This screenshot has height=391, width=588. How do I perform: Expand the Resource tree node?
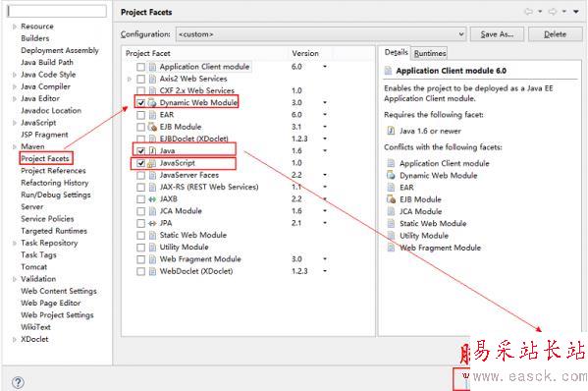15,27
